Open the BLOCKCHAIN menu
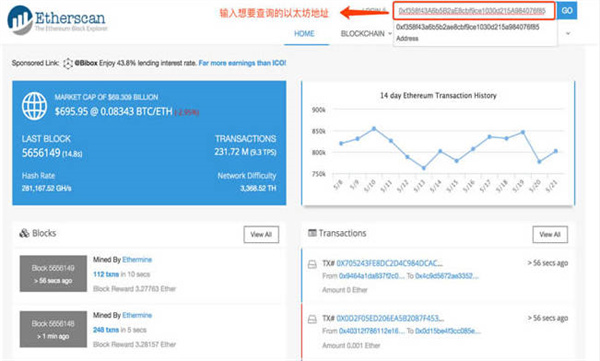The width and height of the screenshot is (600, 361). point(362,34)
